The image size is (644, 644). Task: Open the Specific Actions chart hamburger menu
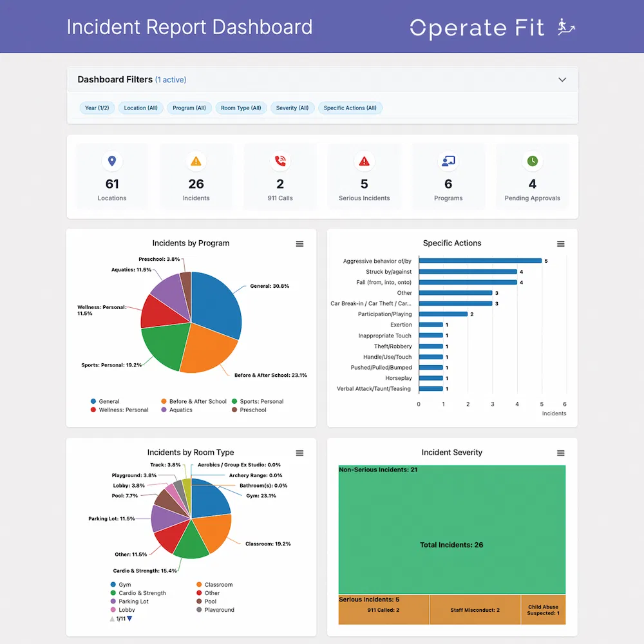pyautogui.click(x=561, y=244)
